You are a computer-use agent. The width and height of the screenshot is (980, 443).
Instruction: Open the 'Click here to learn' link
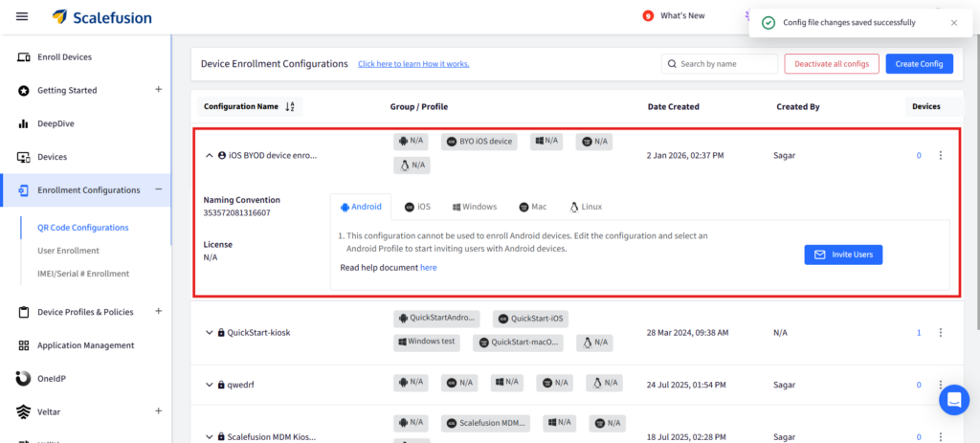coord(413,64)
